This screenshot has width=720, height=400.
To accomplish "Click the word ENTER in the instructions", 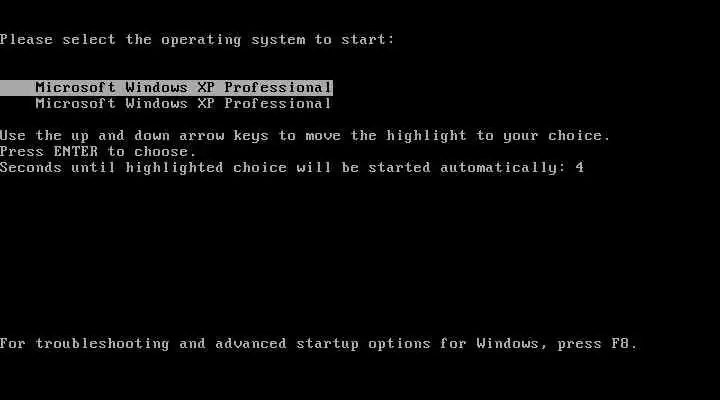I will 76,152.
